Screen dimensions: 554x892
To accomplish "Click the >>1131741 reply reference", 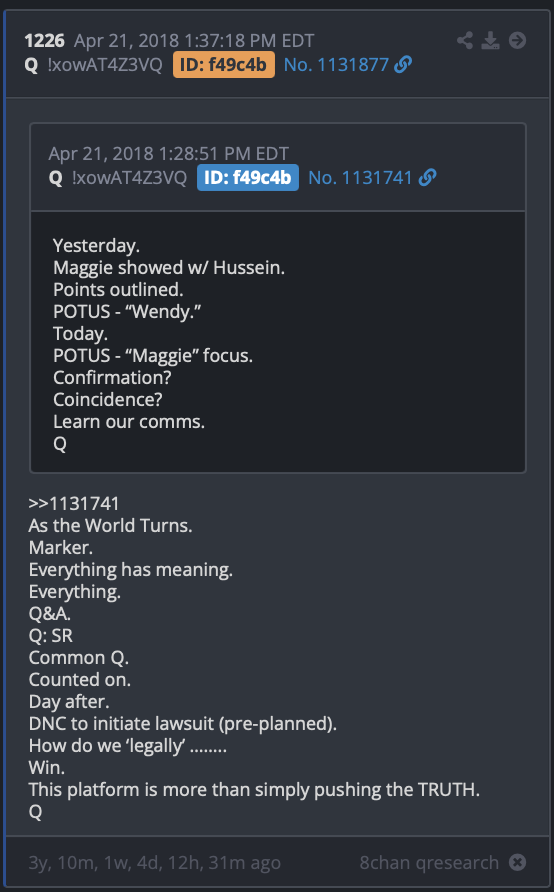I will tap(74, 503).
